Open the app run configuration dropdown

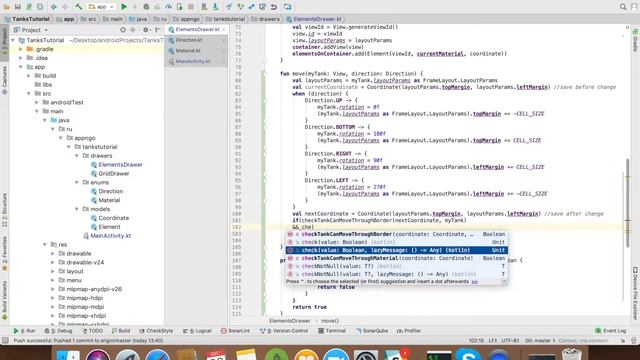pos(101,7)
